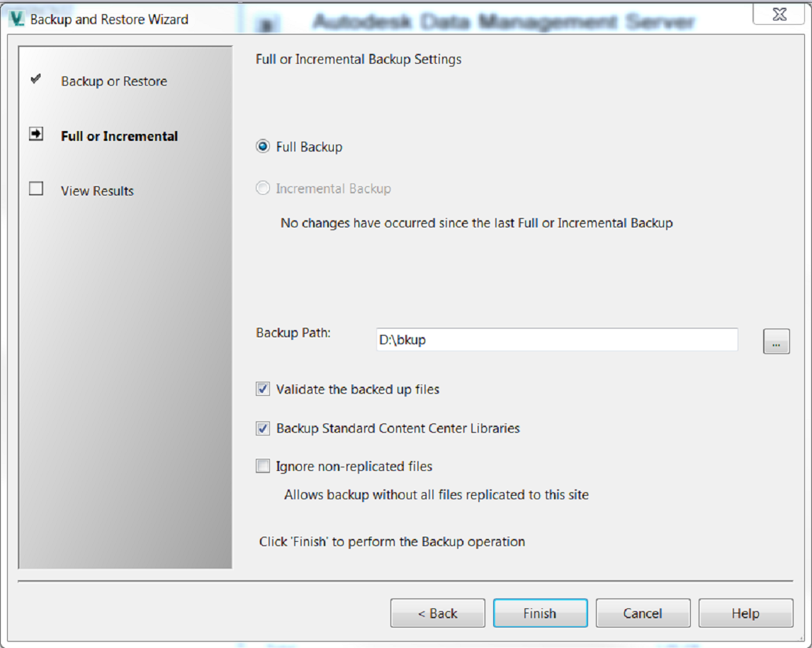Disable Validate the backed up files
The image size is (812, 648).
(263, 389)
